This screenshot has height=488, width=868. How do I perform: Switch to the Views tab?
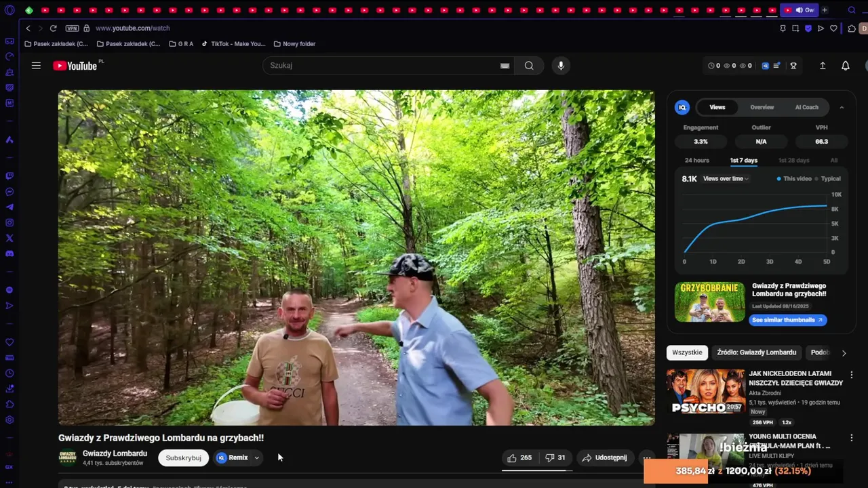click(717, 107)
